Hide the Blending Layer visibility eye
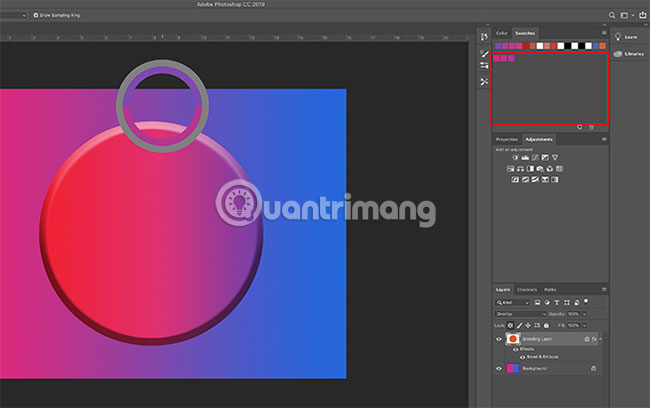The image size is (650, 408). (x=499, y=339)
